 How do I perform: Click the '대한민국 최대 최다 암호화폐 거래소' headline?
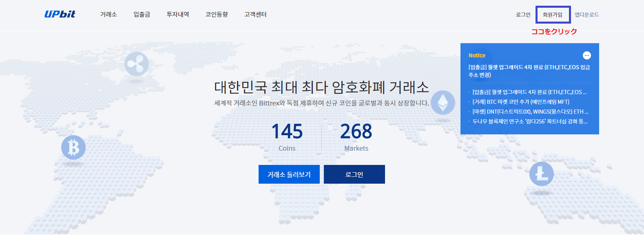pyautogui.click(x=322, y=87)
